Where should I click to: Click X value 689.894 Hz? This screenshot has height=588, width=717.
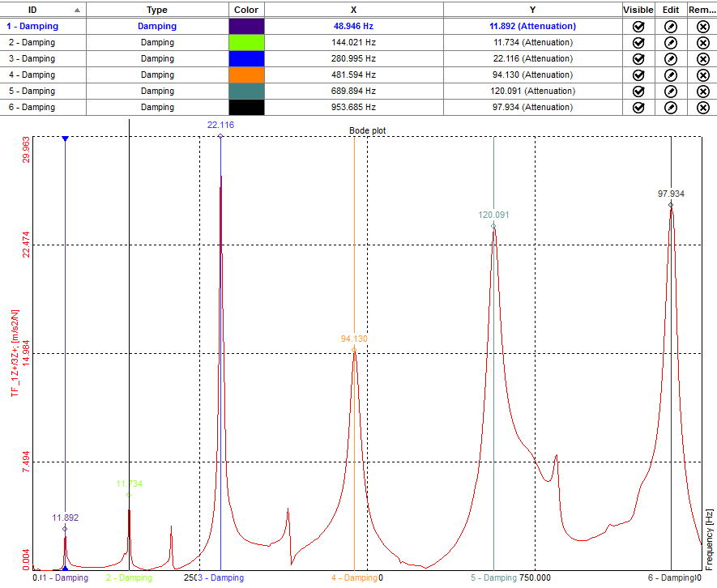(x=353, y=91)
